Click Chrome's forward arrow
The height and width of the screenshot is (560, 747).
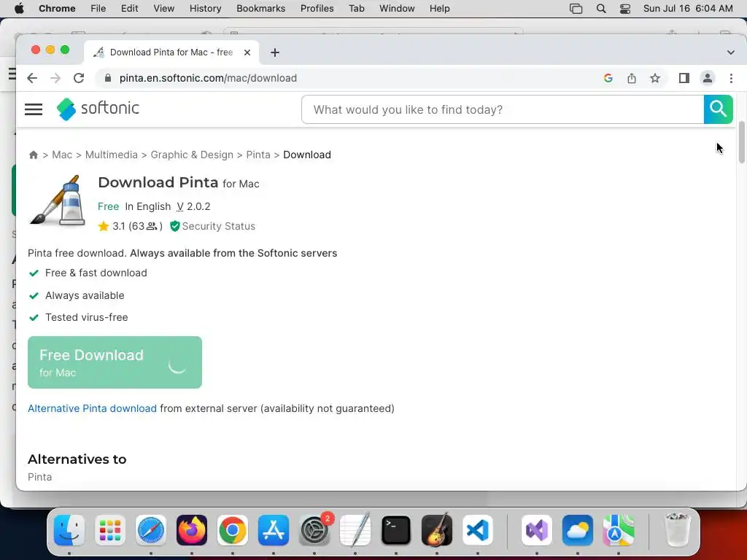55,78
